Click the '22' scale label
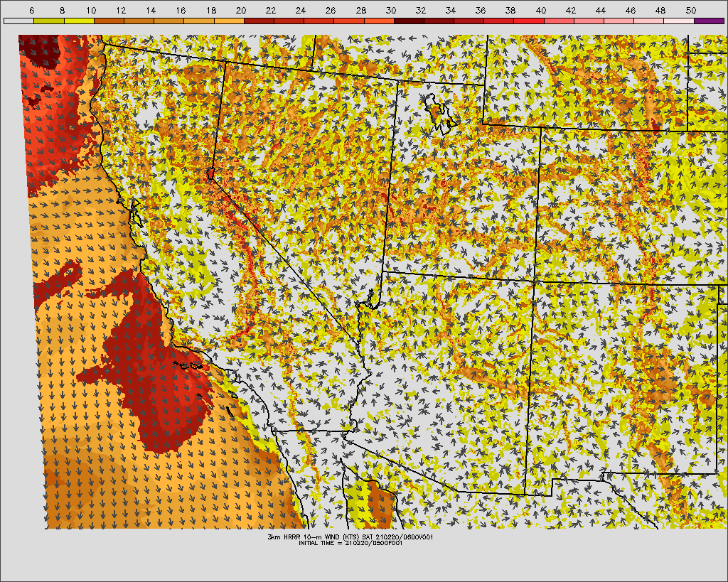This screenshot has height=582, width=728. [271, 10]
